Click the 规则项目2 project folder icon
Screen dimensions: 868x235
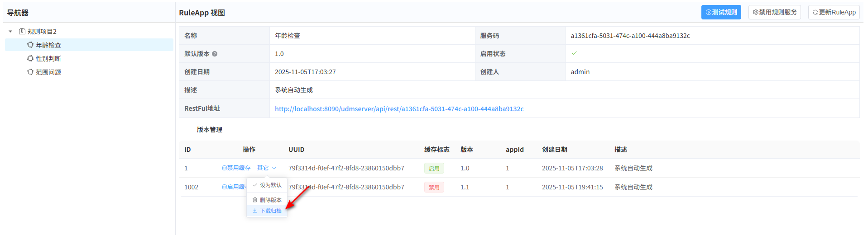point(22,31)
